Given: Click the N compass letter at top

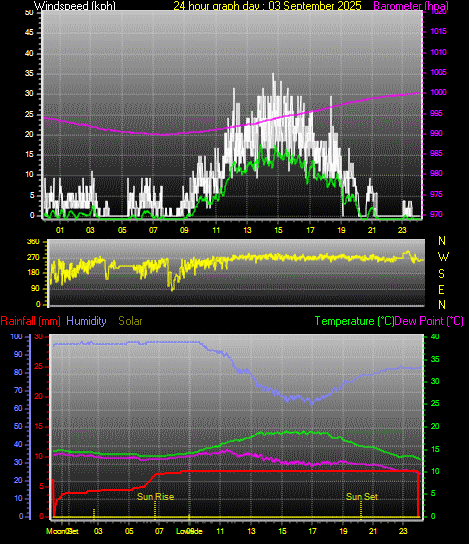Looking at the screenshot, I should tap(442, 240).
